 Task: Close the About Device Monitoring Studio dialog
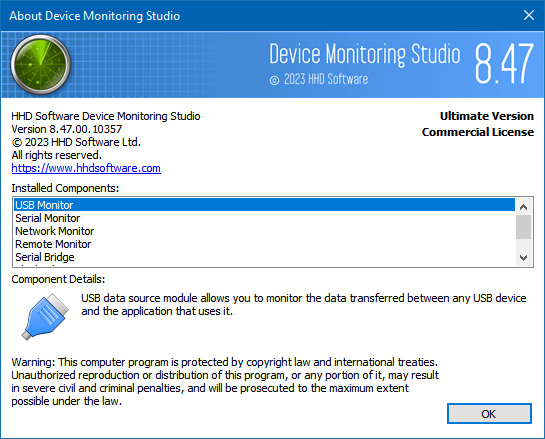tap(529, 15)
